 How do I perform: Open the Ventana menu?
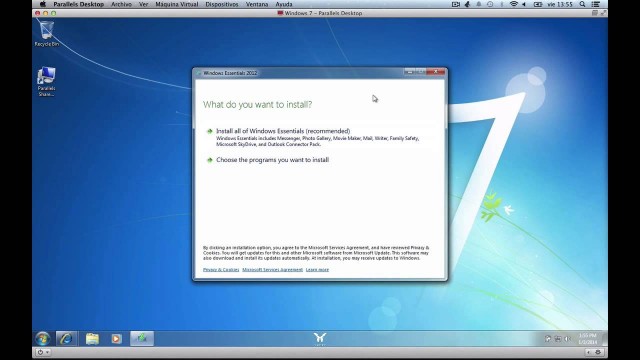coord(257,4)
